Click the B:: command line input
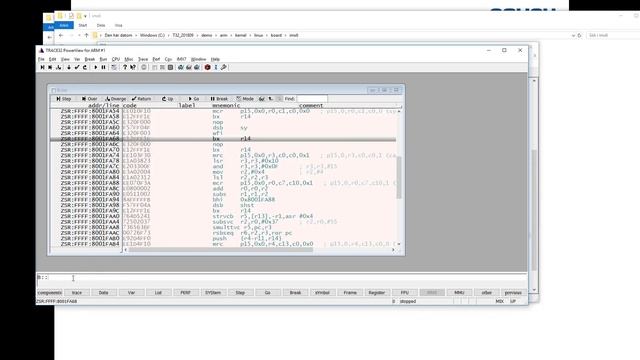Screen dimensions: 640x360 click(282, 278)
